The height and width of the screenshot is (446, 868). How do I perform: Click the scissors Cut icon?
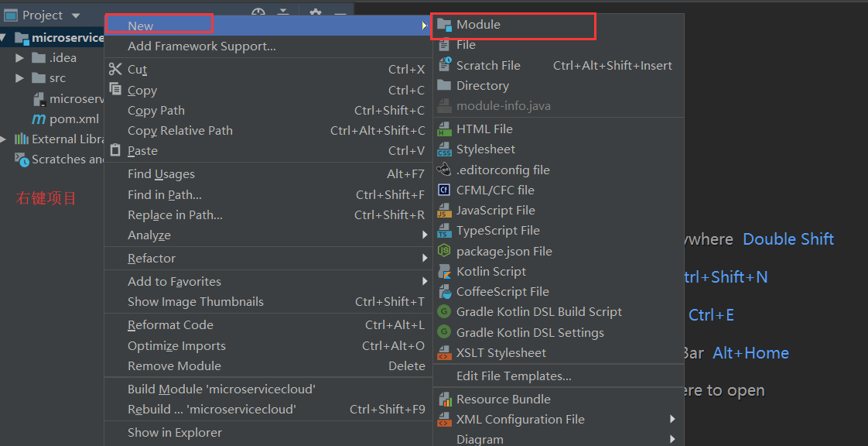[115, 70]
